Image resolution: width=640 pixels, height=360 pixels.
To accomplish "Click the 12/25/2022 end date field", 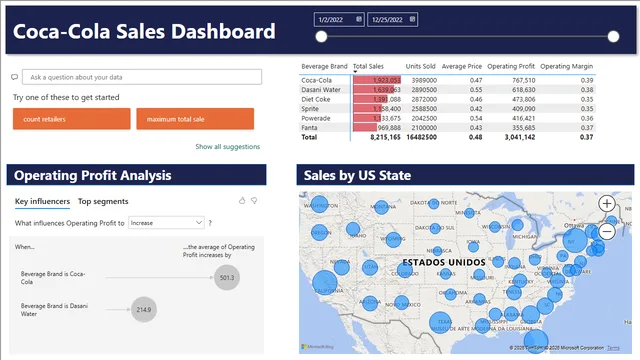I will [392, 19].
